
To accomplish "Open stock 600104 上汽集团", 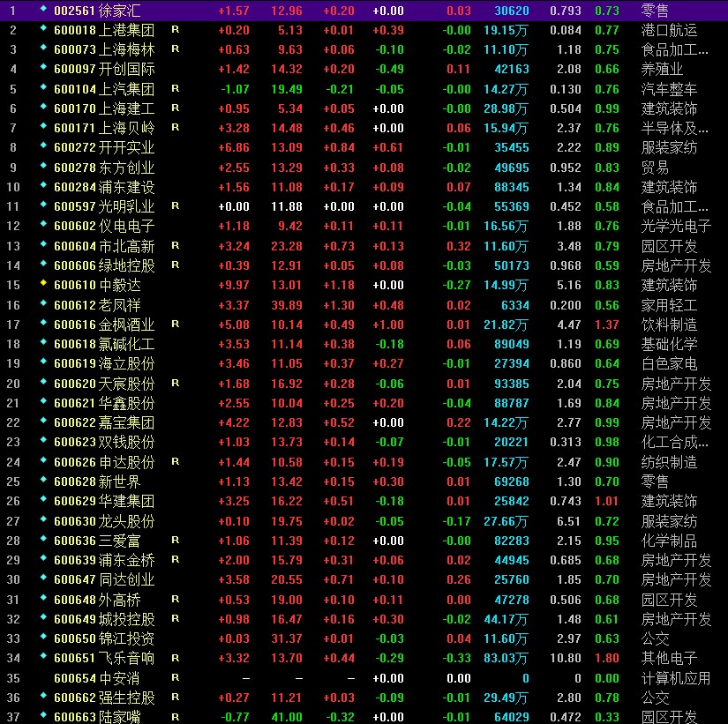I will click(x=103, y=89).
